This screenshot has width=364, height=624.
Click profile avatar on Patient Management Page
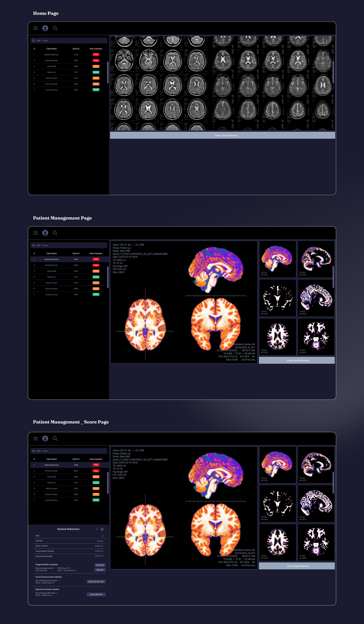click(x=45, y=233)
